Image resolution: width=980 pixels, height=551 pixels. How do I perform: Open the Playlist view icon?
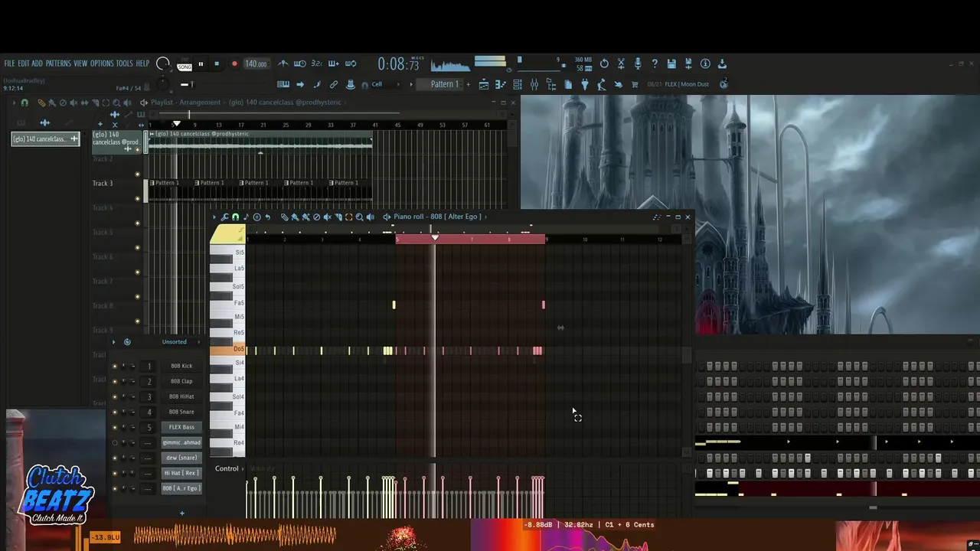click(484, 84)
